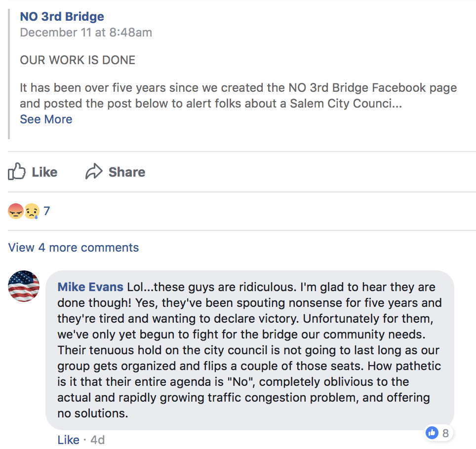The width and height of the screenshot is (476, 449).
Task: Like Mike Evans' comment
Action: click(68, 440)
